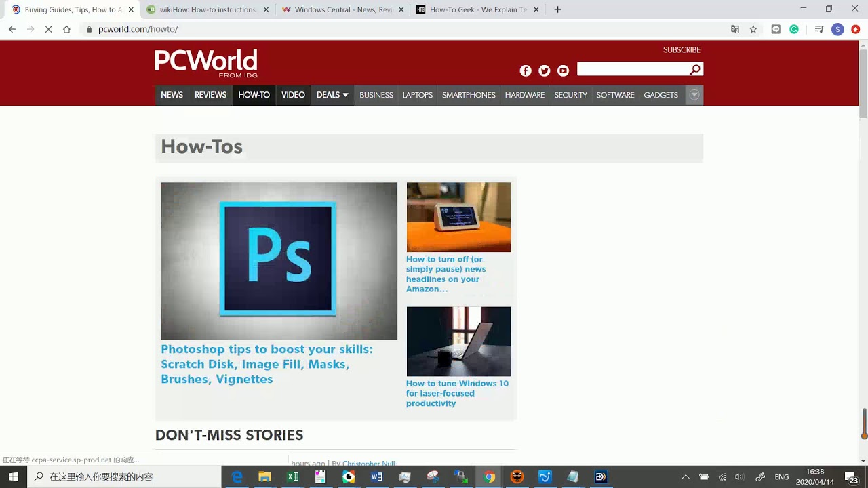Image resolution: width=868 pixels, height=488 pixels.
Task: Open the Chrome profile avatar S
Action: tap(837, 29)
